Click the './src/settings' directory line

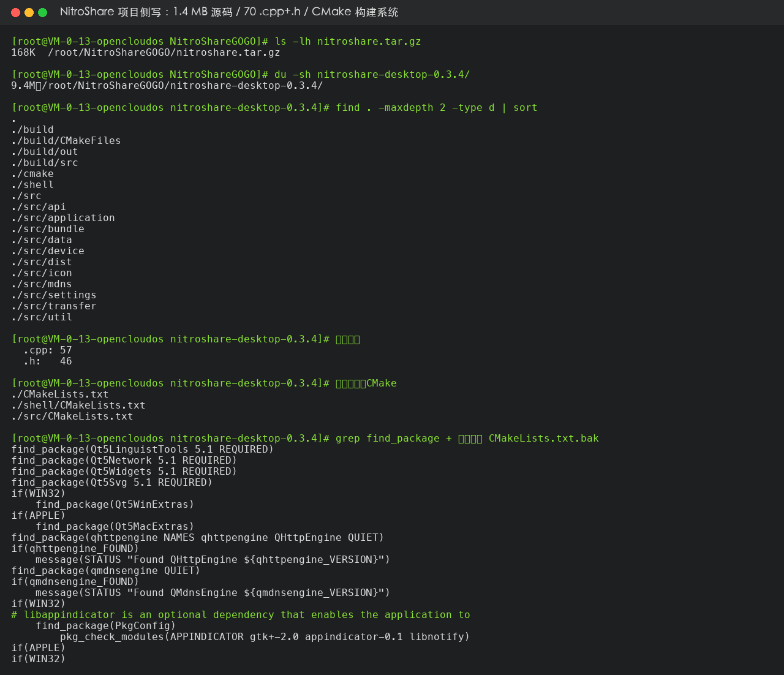(54, 295)
